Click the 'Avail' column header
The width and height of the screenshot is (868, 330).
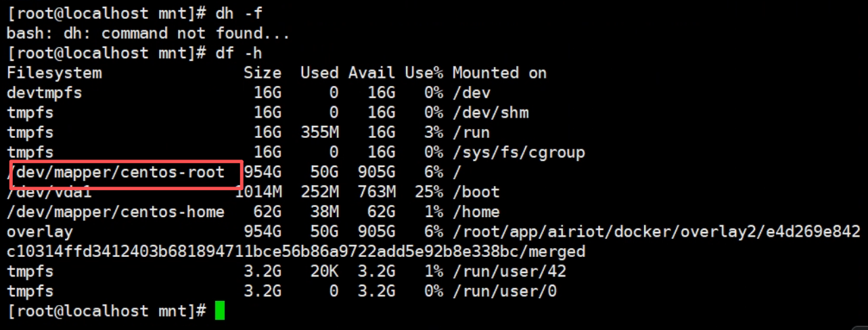(371, 72)
